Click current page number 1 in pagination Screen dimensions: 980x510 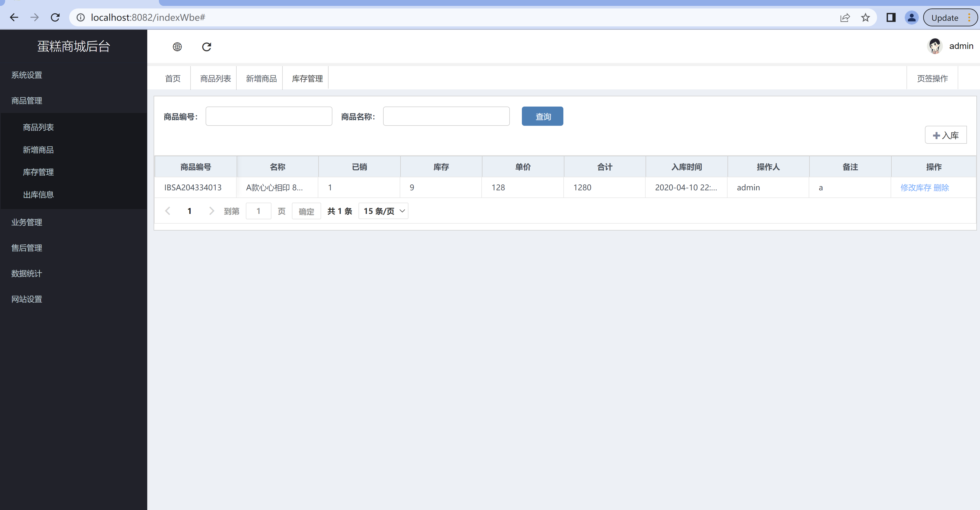(189, 211)
